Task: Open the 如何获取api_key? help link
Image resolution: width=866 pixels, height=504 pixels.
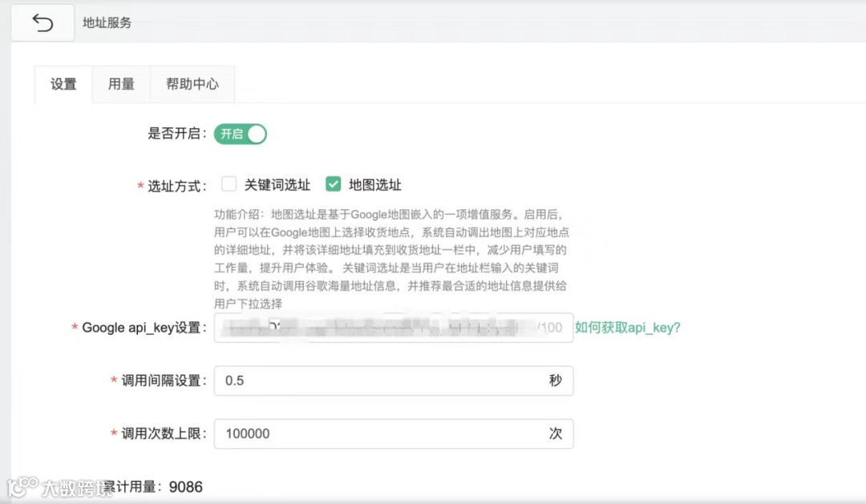Action: pyautogui.click(x=627, y=328)
